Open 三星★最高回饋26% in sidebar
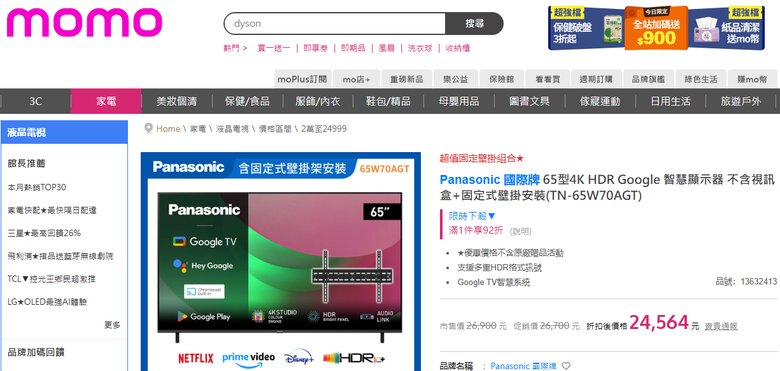 (x=44, y=233)
